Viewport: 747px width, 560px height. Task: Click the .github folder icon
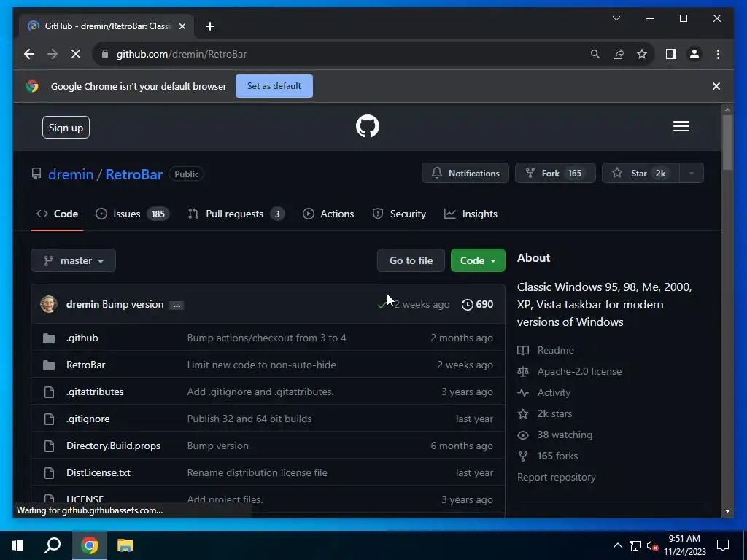coord(49,338)
